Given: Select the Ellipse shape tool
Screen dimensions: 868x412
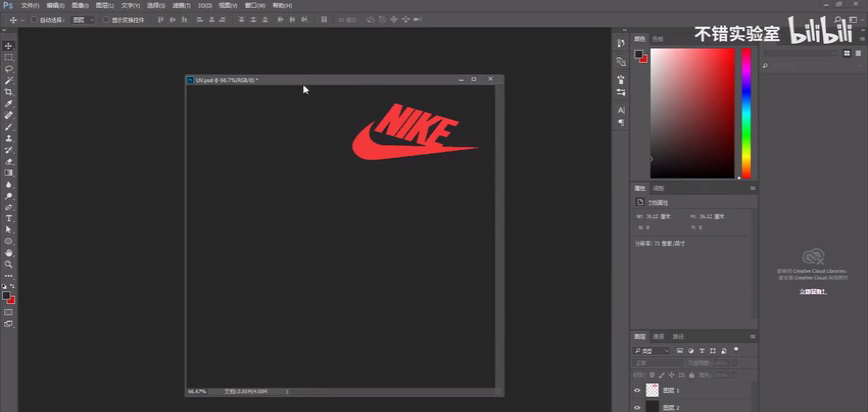Looking at the screenshot, I should click(x=9, y=242).
